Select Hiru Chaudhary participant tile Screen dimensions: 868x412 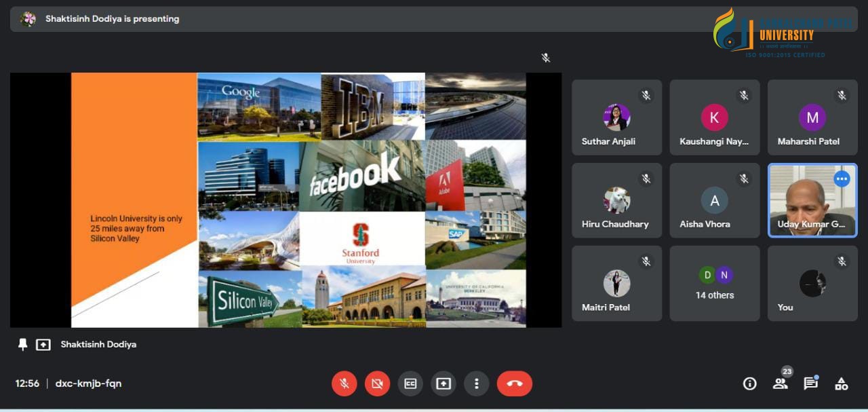tap(617, 200)
